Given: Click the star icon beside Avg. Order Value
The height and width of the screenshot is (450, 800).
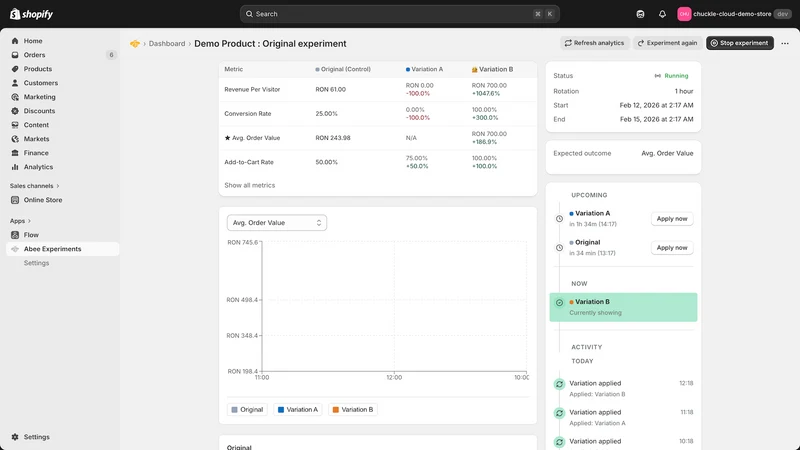Looking at the screenshot, I should click(228, 138).
